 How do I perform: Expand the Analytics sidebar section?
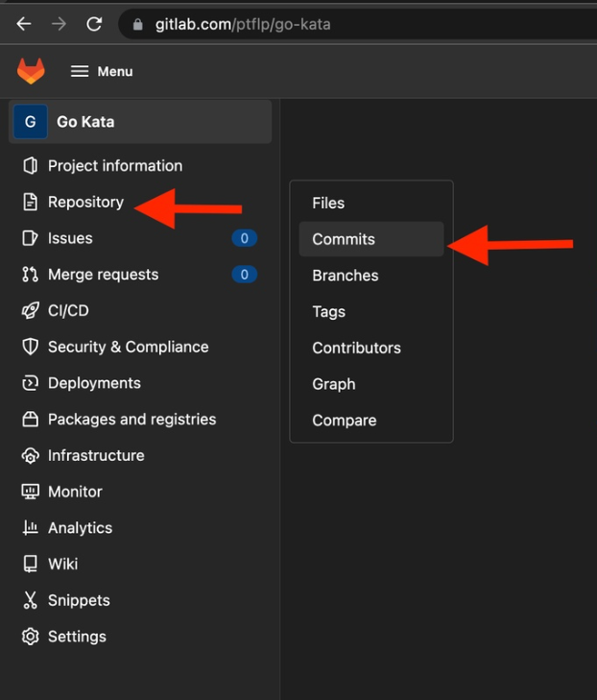click(80, 528)
